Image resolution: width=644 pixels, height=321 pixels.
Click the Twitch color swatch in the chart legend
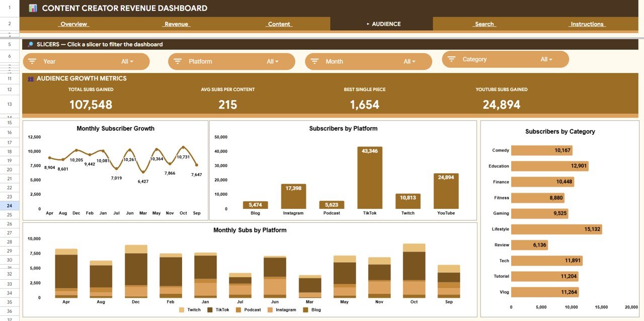[x=182, y=309]
